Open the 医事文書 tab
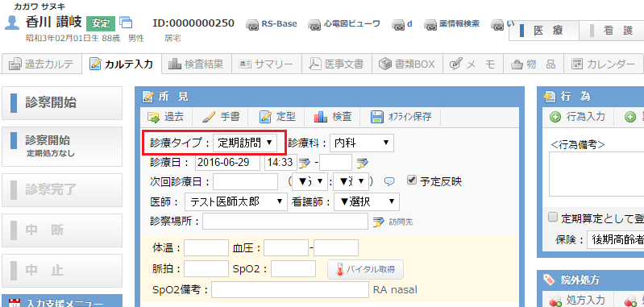The width and height of the screenshot is (644, 307). [337, 64]
